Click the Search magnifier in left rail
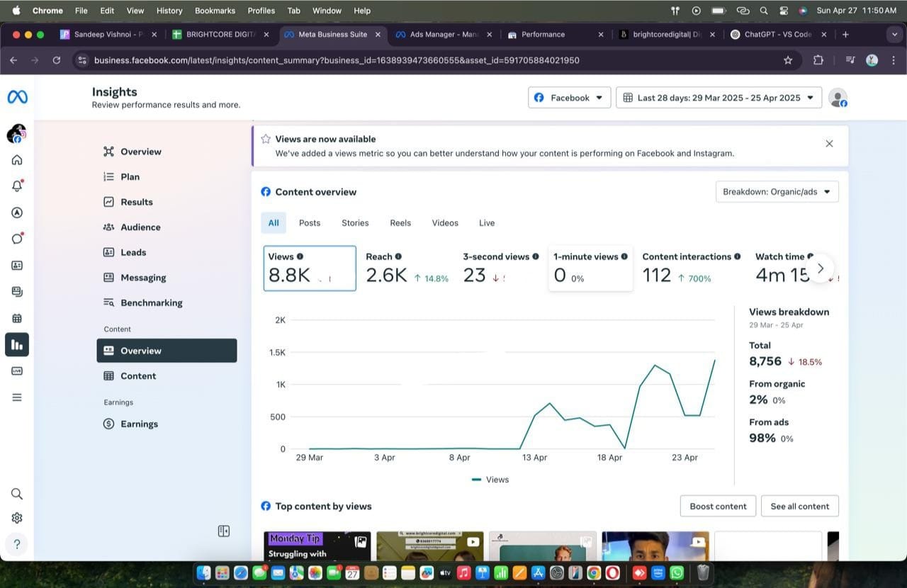The image size is (907, 588). click(17, 494)
